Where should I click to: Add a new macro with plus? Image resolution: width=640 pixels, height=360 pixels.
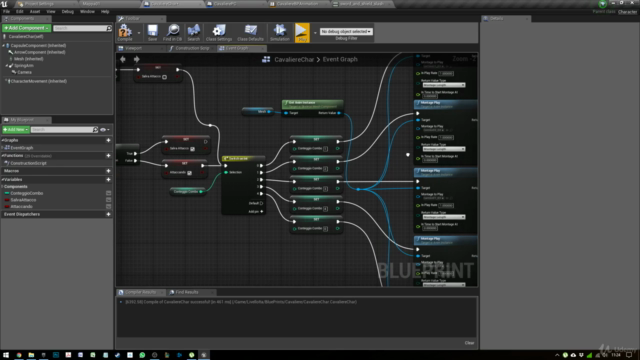click(x=109, y=171)
